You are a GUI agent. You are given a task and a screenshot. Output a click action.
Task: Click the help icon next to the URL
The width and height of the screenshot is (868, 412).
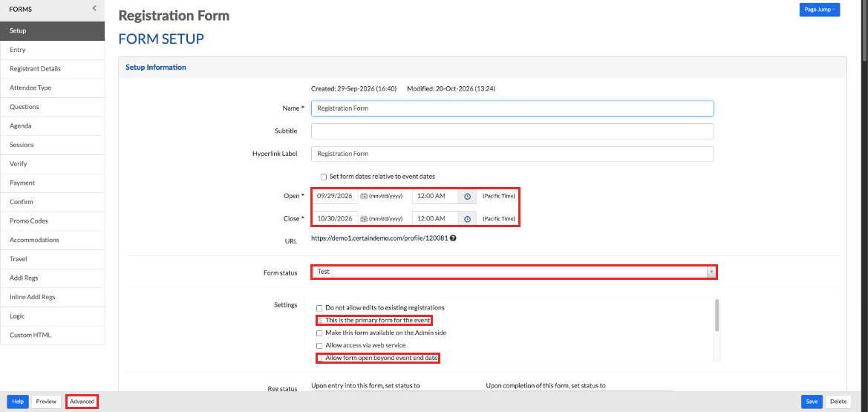pyautogui.click(x=453, y=239)
